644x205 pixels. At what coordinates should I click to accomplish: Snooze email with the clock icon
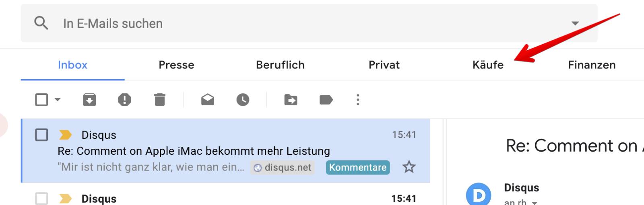243,100
